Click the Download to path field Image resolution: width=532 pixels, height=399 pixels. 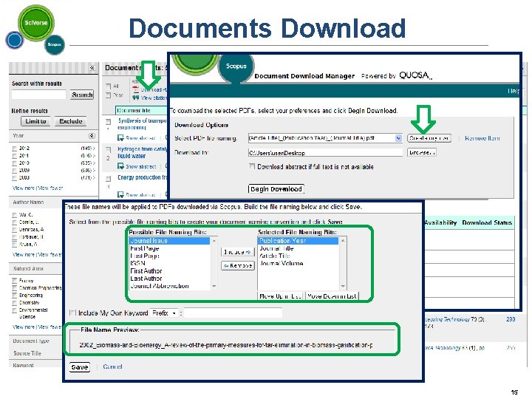pyautogui.click(x=325, y=153)
